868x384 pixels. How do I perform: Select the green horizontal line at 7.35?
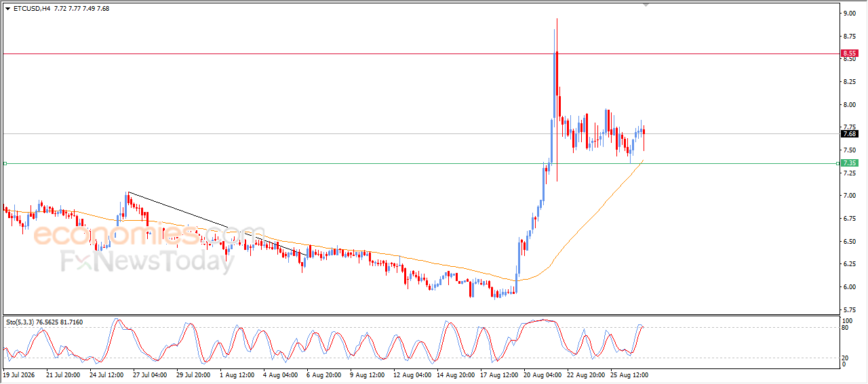pos(420,163)
